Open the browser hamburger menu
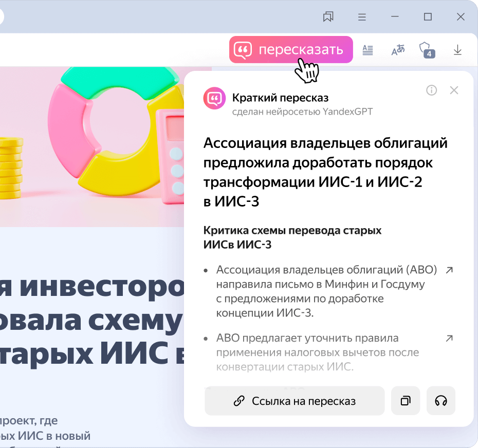The image size is (478, 448). (x=362, y=17)
